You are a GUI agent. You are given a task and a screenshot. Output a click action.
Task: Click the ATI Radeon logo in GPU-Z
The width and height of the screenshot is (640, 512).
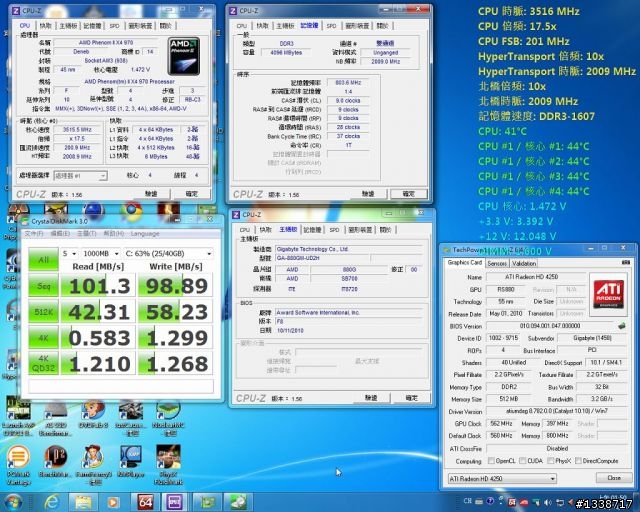coord(608,294)
